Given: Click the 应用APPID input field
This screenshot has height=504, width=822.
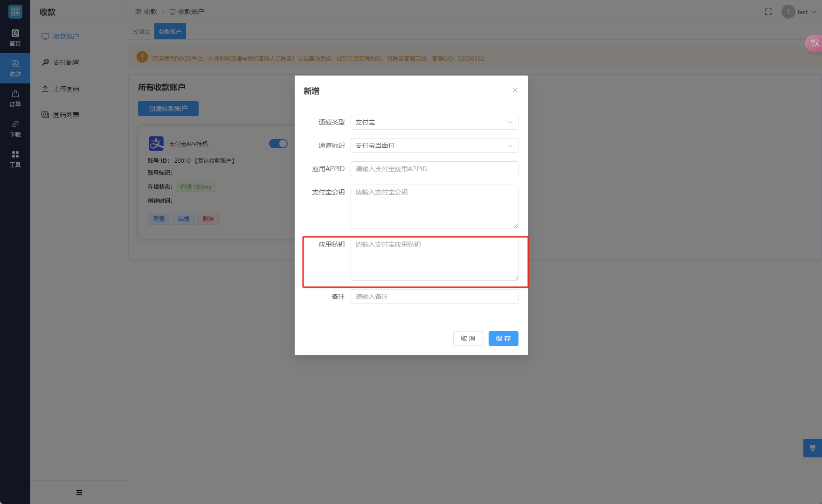Looking at the screenshot, I should point(434,169).
